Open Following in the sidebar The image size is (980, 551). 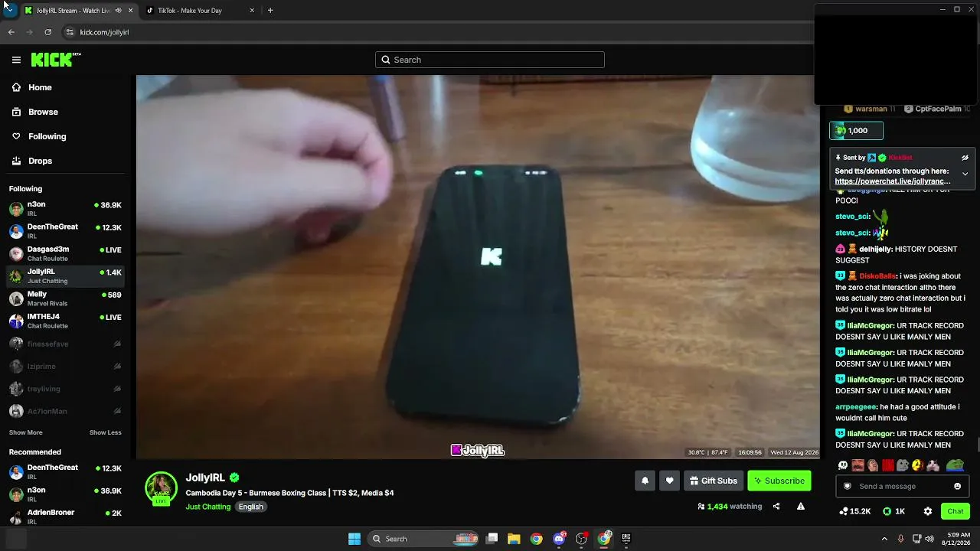[47, 136]
